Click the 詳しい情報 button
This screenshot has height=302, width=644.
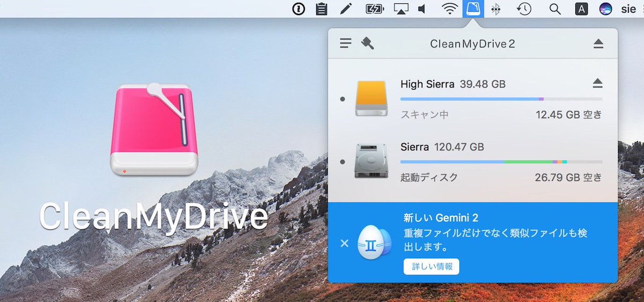(431, 267)
